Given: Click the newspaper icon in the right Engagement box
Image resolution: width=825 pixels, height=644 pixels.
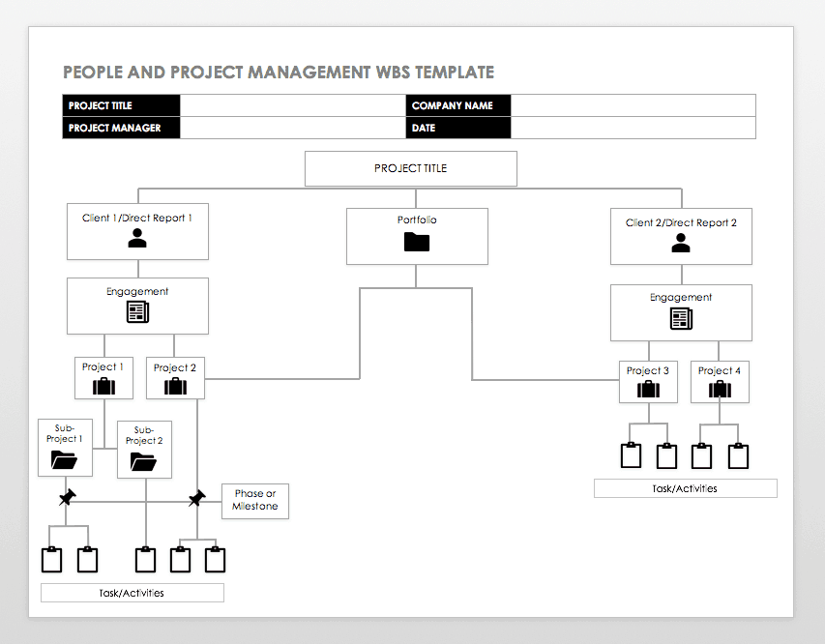Looking at the screenshot, I should coord(681,318).
